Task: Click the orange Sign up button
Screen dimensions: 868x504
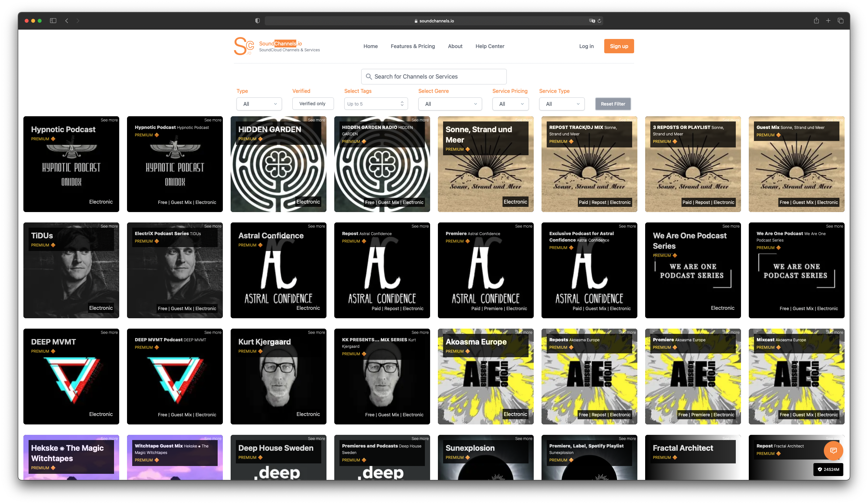Action: pyautogui.click(x=619, y=46)
